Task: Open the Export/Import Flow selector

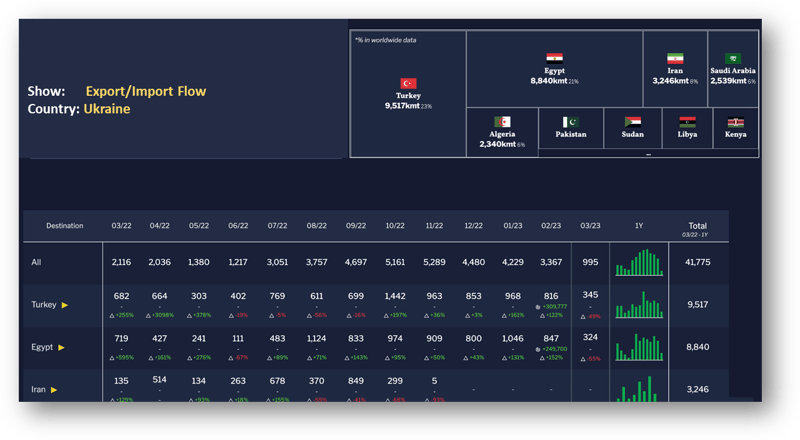Action: pos(146,91)
